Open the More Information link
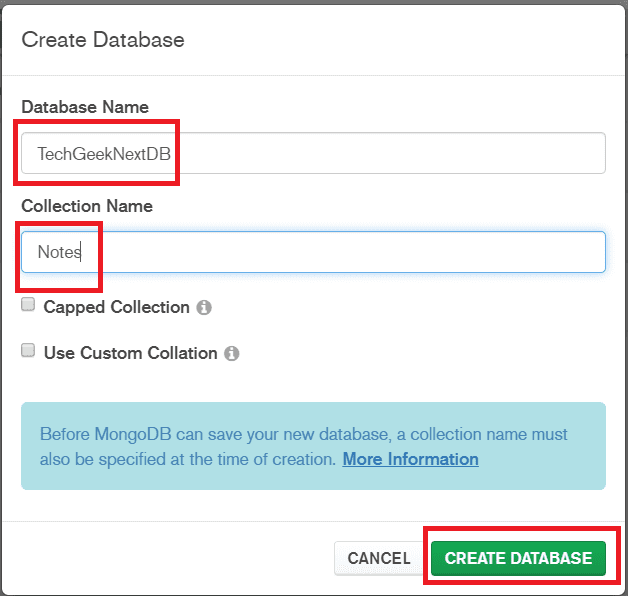 coord(411,459)
